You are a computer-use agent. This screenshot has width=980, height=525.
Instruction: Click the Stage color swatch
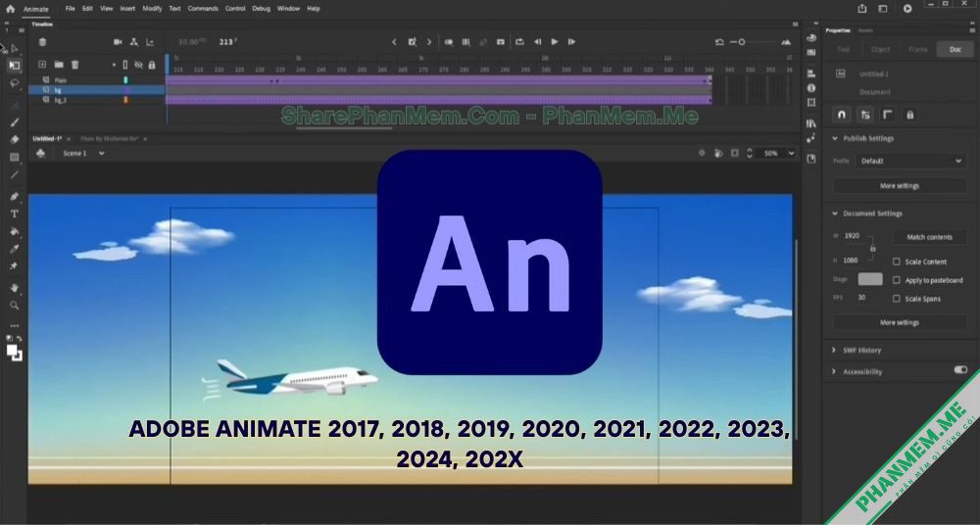coord(870,279)
